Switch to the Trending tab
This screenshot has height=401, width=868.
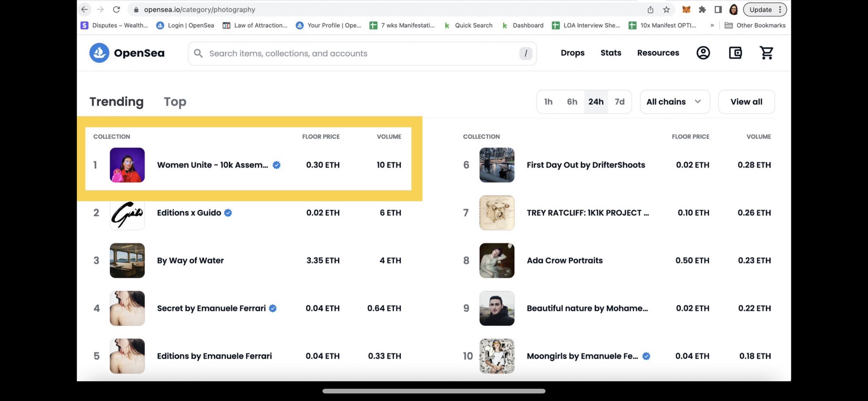(117, 102)
